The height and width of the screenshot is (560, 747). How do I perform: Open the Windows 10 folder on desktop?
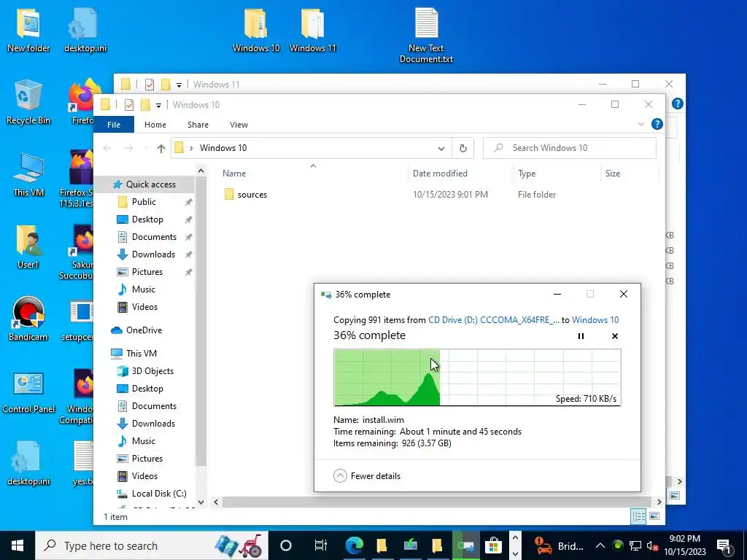pyautogui.click(x=256, y=30)
